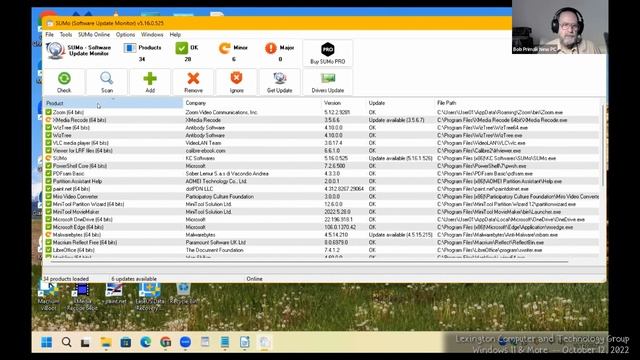Launch Google Chrome from the taskbar
This screenshot has width=640, height=360.
point(165,342)
